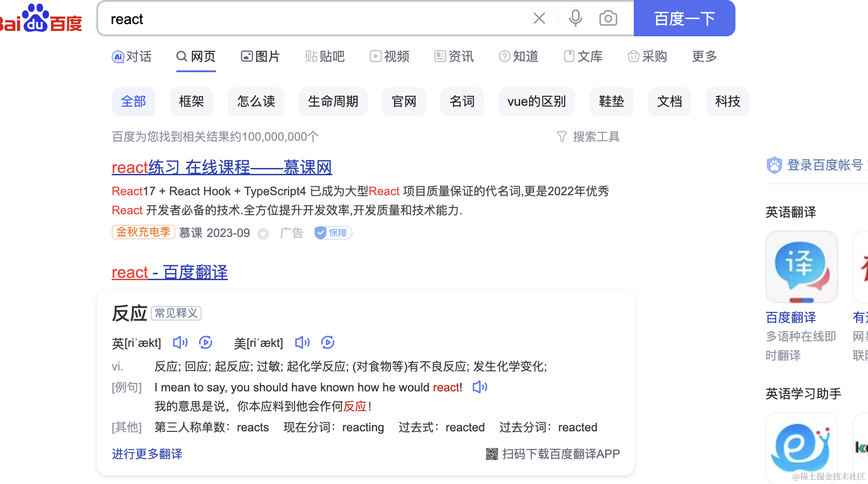Screen dimensions: 868x484
Task: Play the American pronunciation speaker icon
Action: click(x=302, y=342)
